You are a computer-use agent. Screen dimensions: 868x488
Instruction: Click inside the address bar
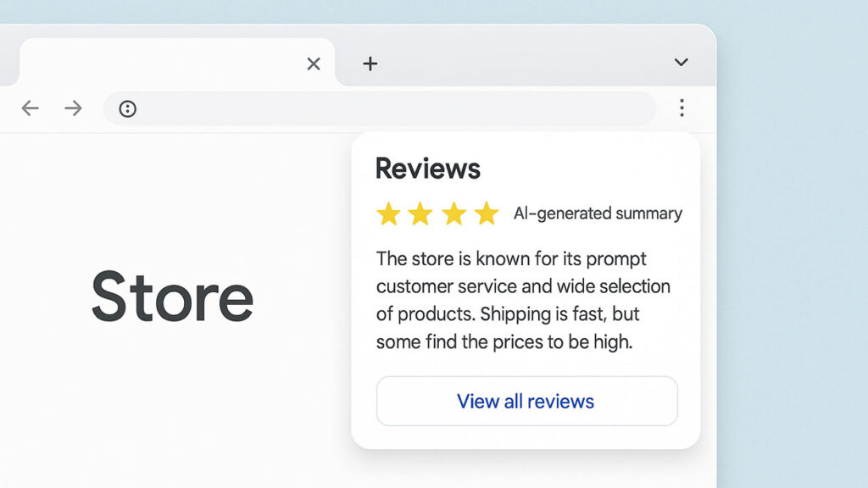click(x=381, y=108)
